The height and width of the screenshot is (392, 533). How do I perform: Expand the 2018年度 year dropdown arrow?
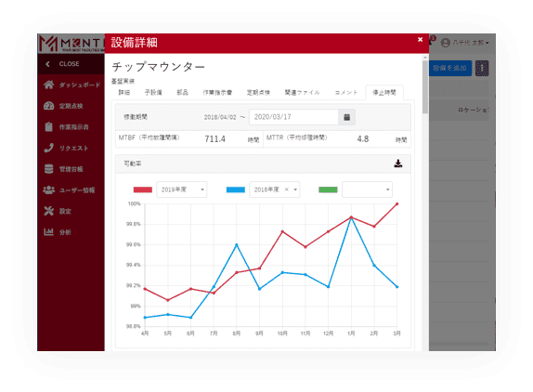[295, 189]
